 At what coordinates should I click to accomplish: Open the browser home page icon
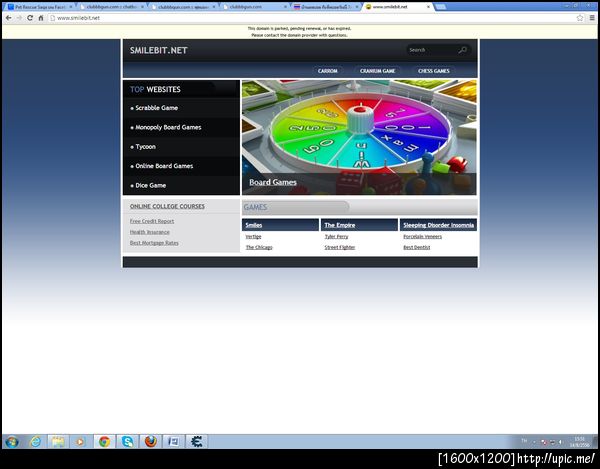click(41, 18)
